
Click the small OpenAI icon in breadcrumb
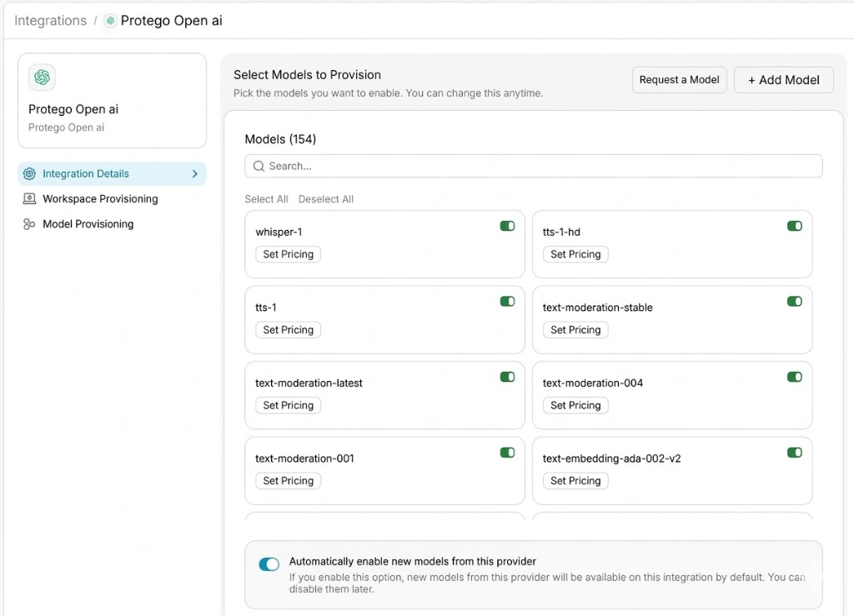[111, 21]
